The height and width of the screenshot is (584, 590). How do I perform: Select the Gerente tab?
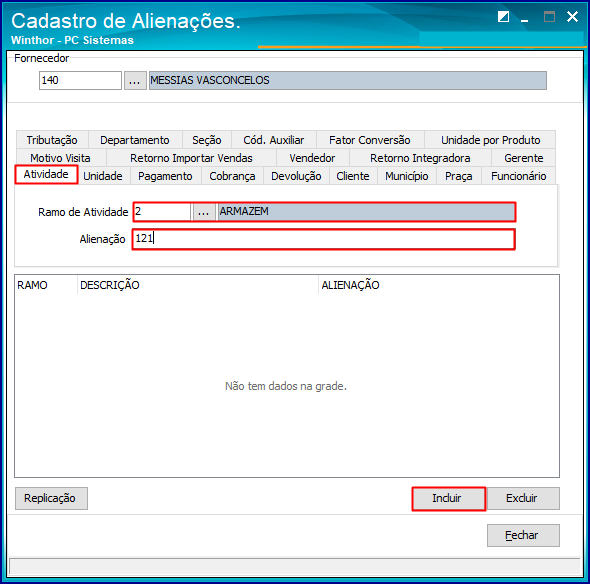[523, 158]
